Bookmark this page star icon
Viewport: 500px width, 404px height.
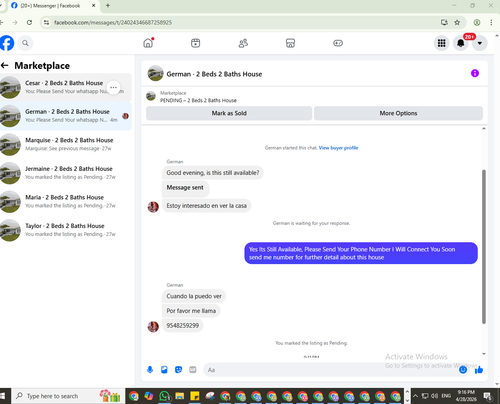pyautogui.click(x=457, y=22)
